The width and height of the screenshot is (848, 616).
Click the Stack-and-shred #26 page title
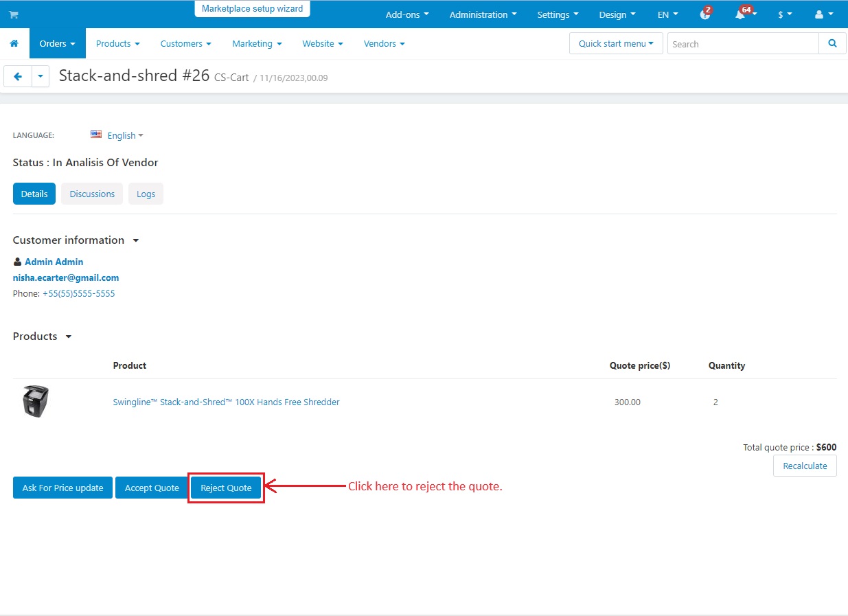(134, 76)
